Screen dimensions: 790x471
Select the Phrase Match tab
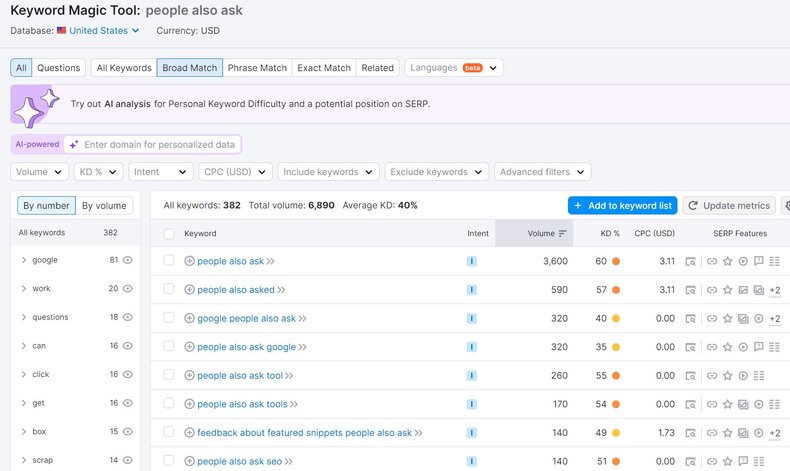pyautogui.click(x=257, y=68)
